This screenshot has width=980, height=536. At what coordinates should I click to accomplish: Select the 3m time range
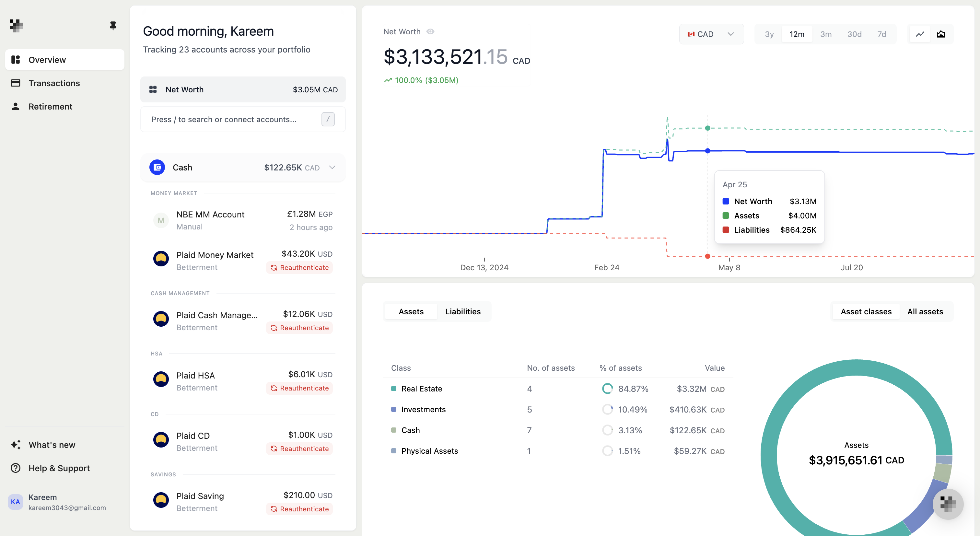826,34
